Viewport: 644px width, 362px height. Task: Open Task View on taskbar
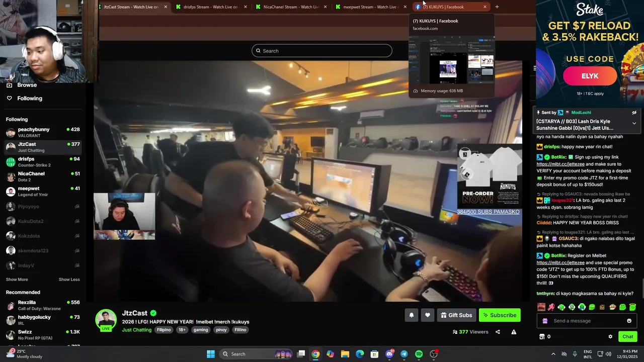[x=301, y=354]
